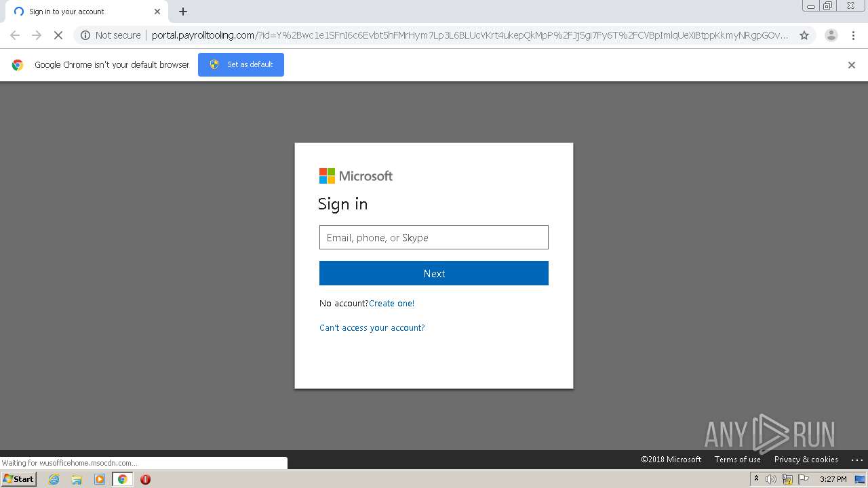Viewport: 868px width, 488px height.
Task: Click the browser forward arrow
Action: click(37, 35)
